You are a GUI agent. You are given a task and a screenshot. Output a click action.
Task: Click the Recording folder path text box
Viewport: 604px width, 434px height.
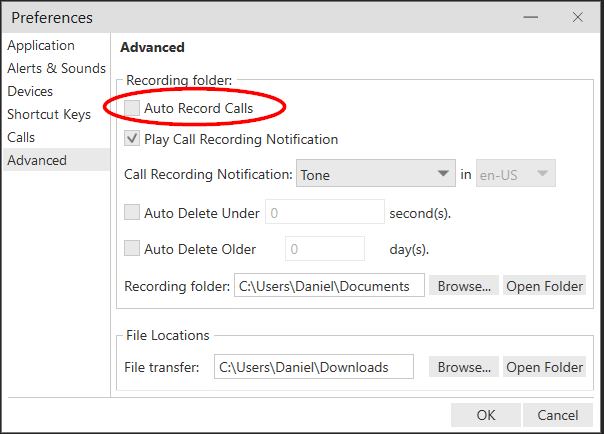coord(329,286)
